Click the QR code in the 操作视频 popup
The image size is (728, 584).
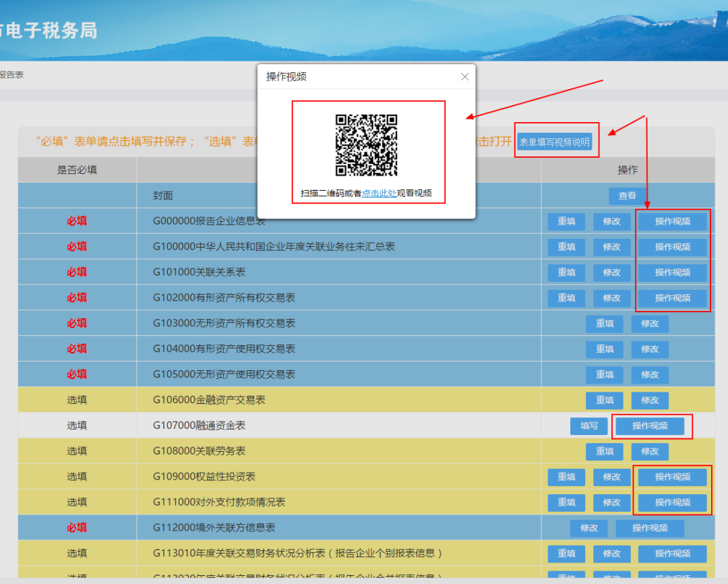pyautogui.click(x=366, y=146)
